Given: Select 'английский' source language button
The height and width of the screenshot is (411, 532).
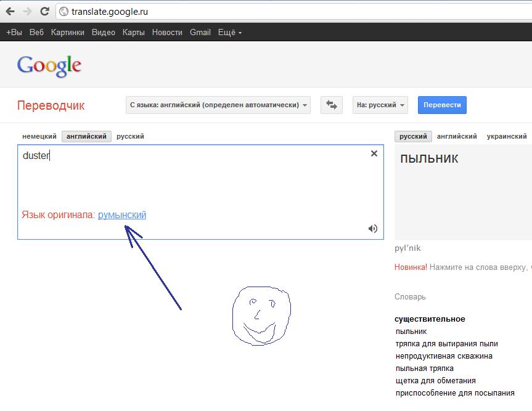Looking at the screenshot, I should pyautogui.click(x=86, y=136).
